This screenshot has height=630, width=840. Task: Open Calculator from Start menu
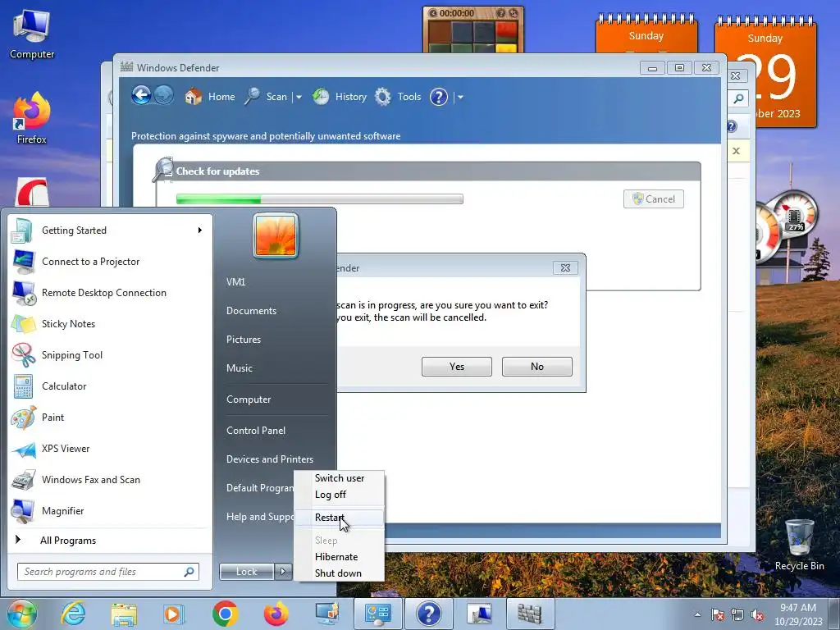click(x=109, y=386)
